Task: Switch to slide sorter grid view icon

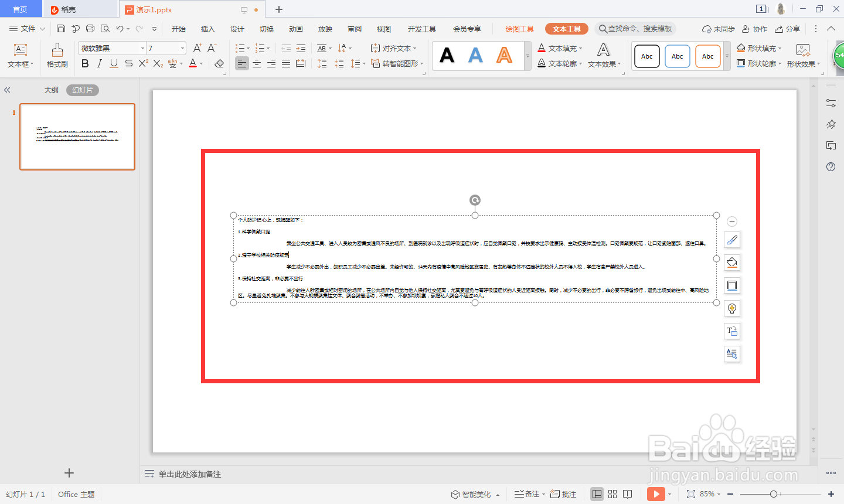Action: (612, 494)
